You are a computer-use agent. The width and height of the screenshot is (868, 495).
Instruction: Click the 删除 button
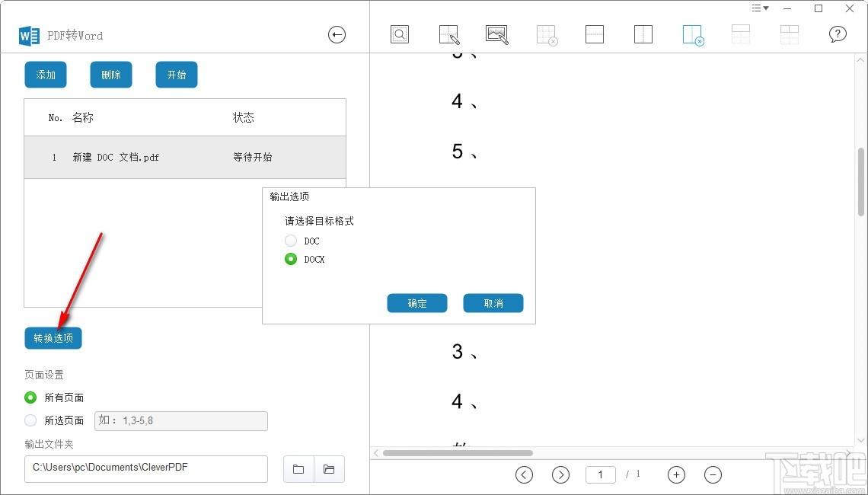(x=111, y=75)
